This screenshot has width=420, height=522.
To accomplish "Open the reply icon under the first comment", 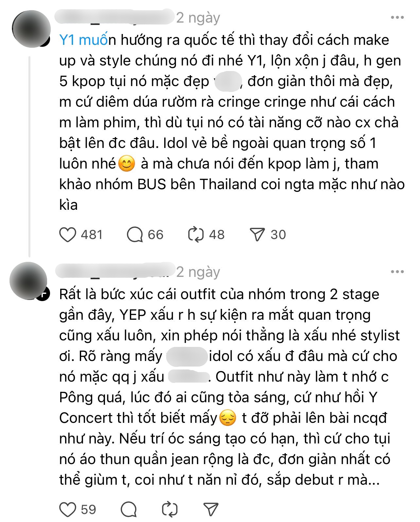I will (x=135, y=234).
